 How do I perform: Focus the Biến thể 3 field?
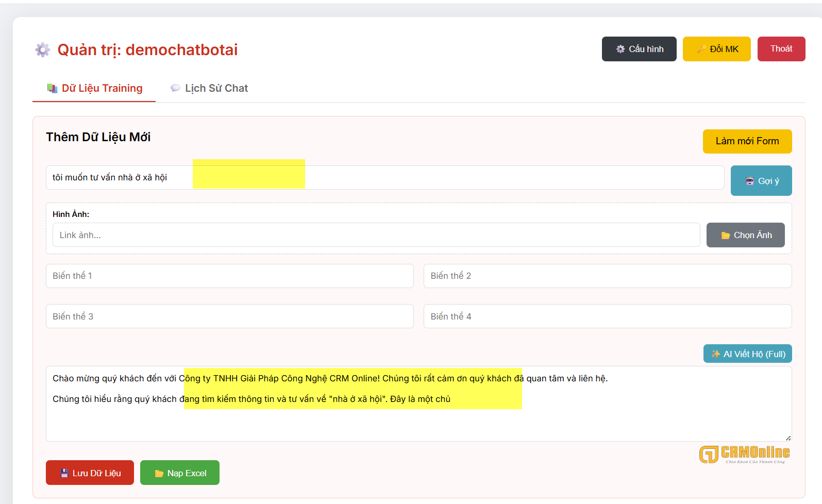tap(229, 316)
